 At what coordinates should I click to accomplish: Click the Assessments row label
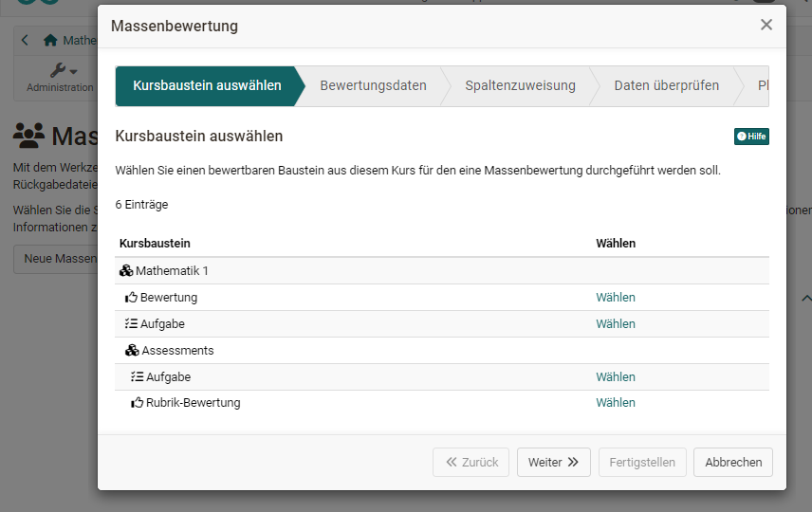pyautogui.click(x=177, y=351)
